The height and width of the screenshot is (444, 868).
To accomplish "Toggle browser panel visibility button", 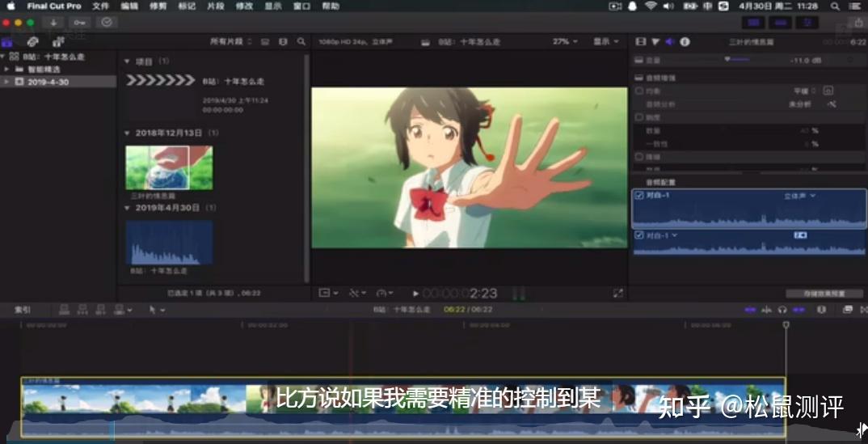I will (753, 23).
